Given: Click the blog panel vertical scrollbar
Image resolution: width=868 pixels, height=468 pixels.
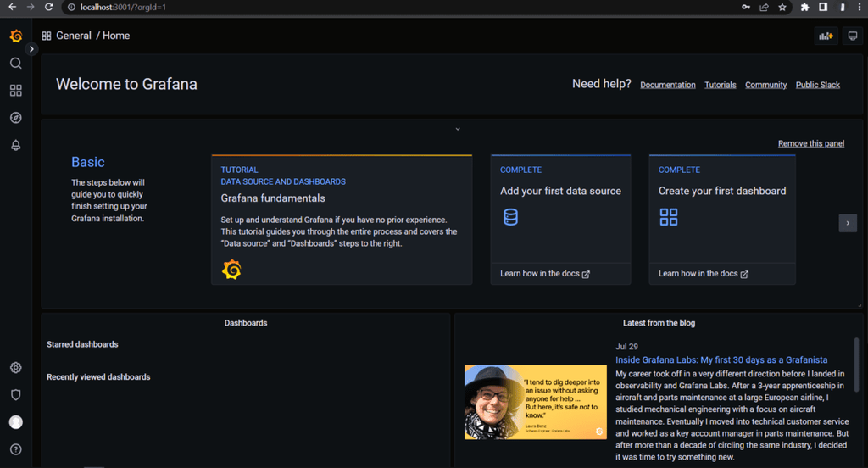Looking at the screenshot, I should 856,365.
